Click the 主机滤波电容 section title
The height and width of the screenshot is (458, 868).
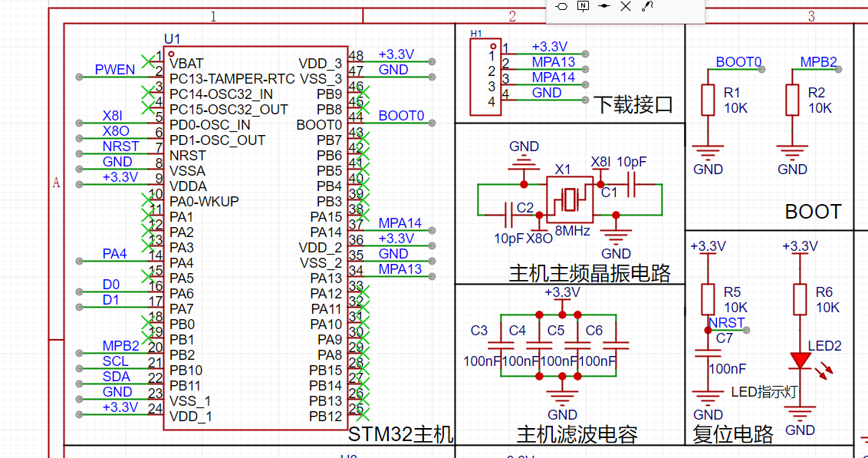click(x=577, y=433)
